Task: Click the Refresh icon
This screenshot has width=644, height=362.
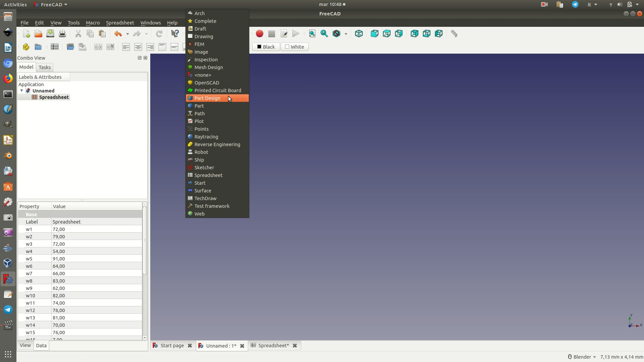Action: pos(159,34)
